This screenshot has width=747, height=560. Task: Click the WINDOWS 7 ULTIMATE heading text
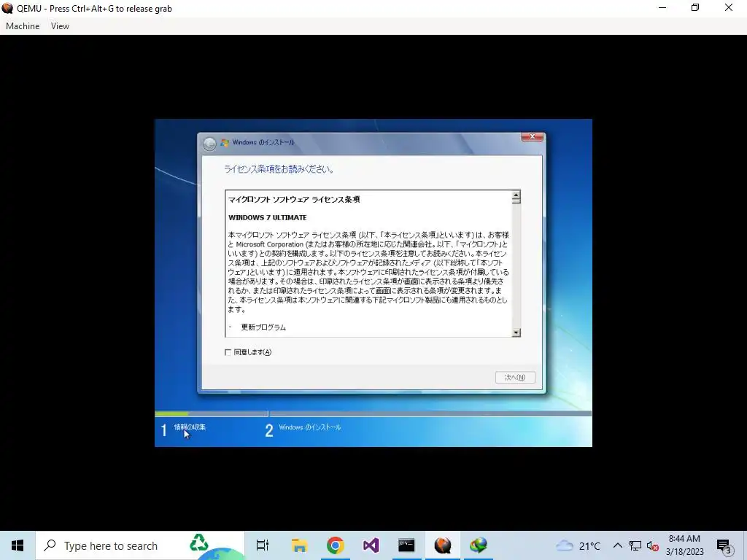[267, 217]
